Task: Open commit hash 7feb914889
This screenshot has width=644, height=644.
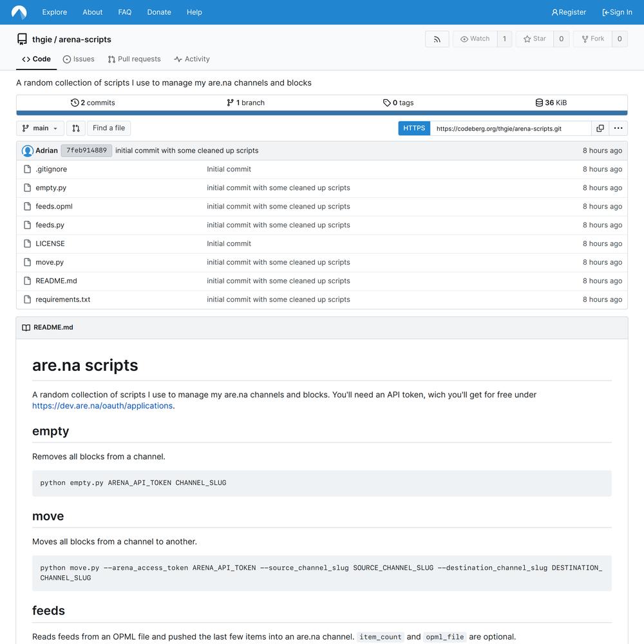Action: click(x=86, y=151)
